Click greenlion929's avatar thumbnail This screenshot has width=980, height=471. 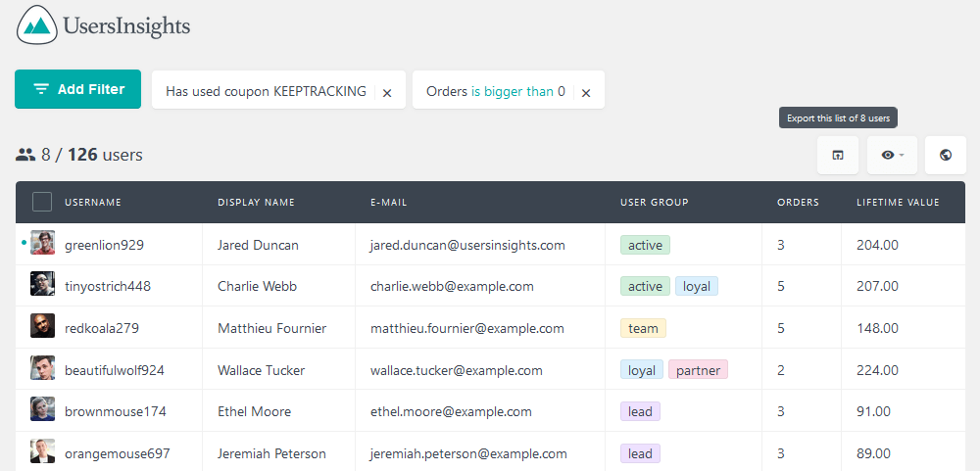coord(42,243)
